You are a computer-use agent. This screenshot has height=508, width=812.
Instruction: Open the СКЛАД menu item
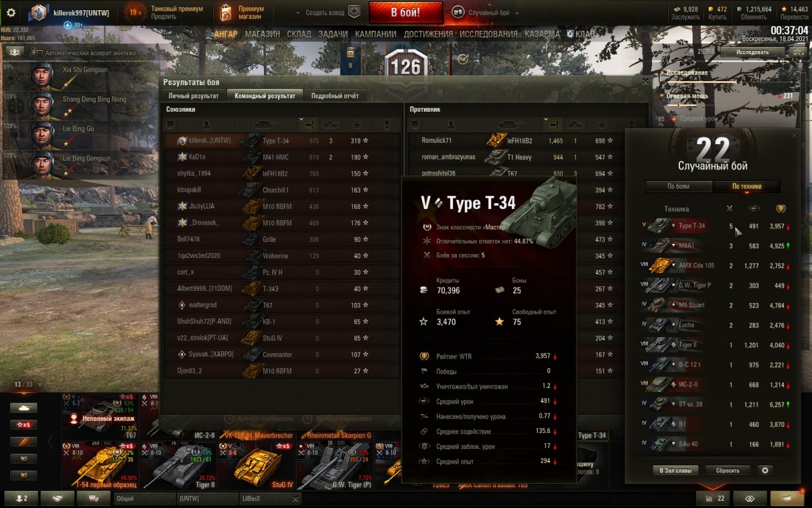pyautogui.click(x=299, y=34)
